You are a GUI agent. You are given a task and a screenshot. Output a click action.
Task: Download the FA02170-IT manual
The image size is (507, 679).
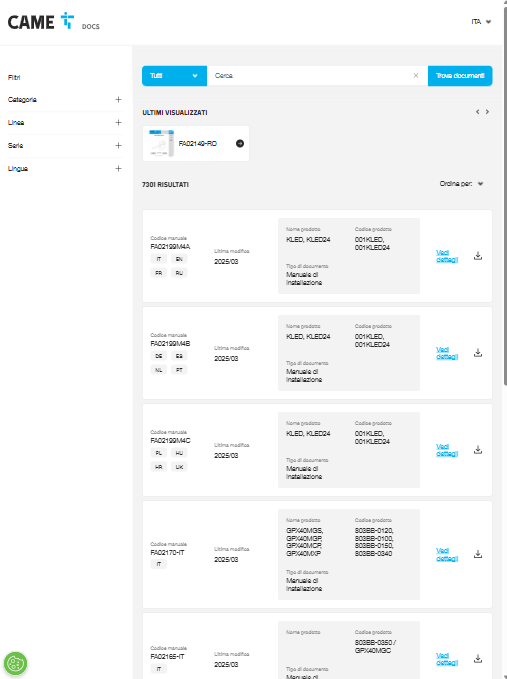[478, 554]
